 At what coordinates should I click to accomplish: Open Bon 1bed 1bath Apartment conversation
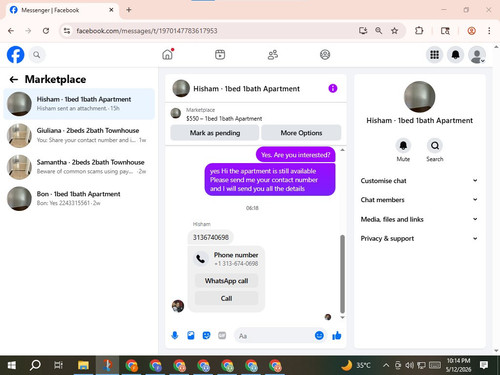[79, 198]
